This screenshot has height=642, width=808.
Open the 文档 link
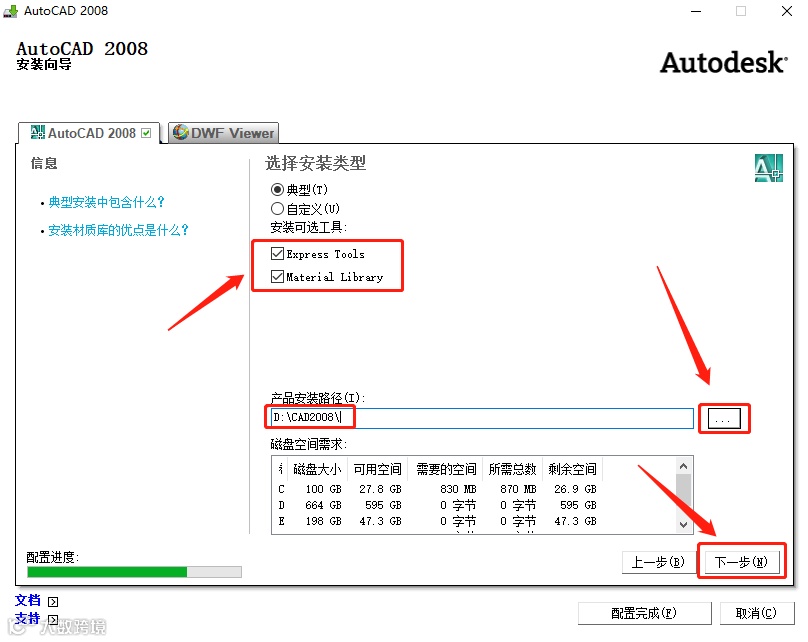28,600
